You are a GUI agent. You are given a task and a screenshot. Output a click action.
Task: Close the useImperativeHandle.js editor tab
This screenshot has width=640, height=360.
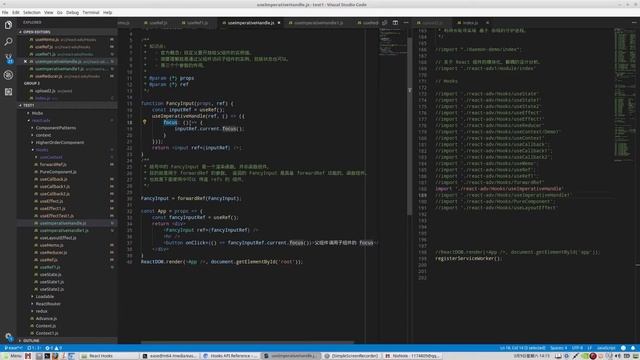[279, 23]
